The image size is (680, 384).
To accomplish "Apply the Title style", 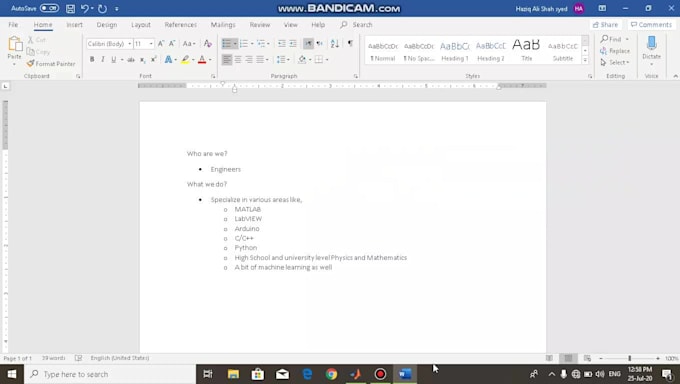I will pos(526,51).
